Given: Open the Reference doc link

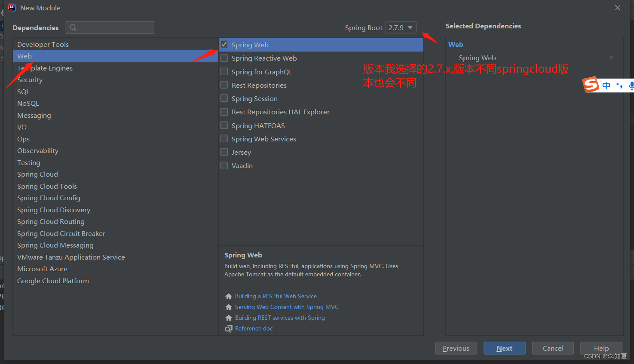Looking at the screenshot, I should tap(254, 328).
